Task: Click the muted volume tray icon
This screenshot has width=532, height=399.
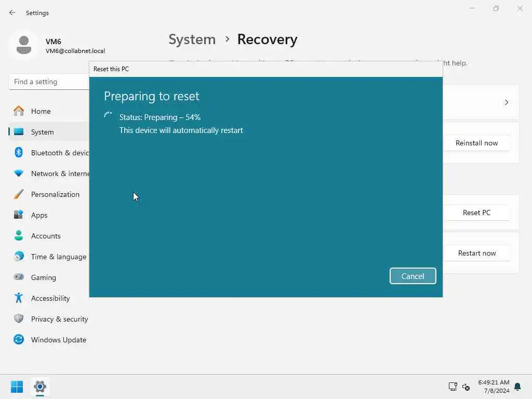Action: [466, 387]
